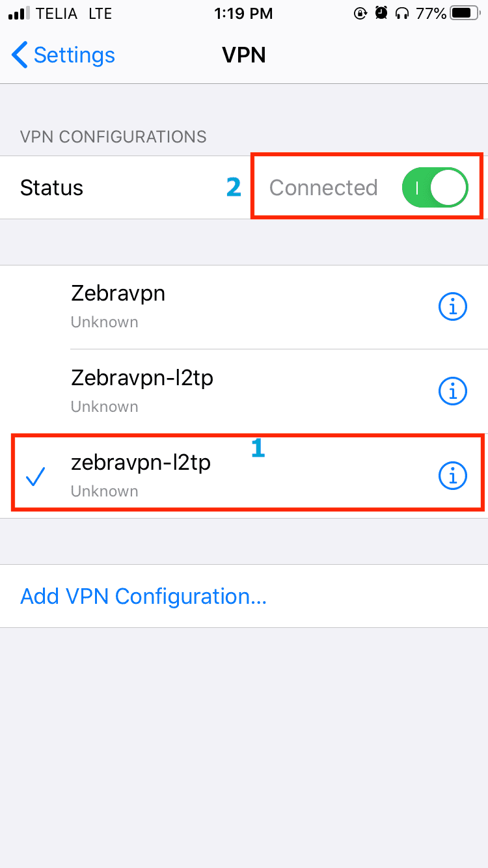This screenshot has width=488, height=868.
Task: Tap the alarm clock status icon
Action: point(381,13)
